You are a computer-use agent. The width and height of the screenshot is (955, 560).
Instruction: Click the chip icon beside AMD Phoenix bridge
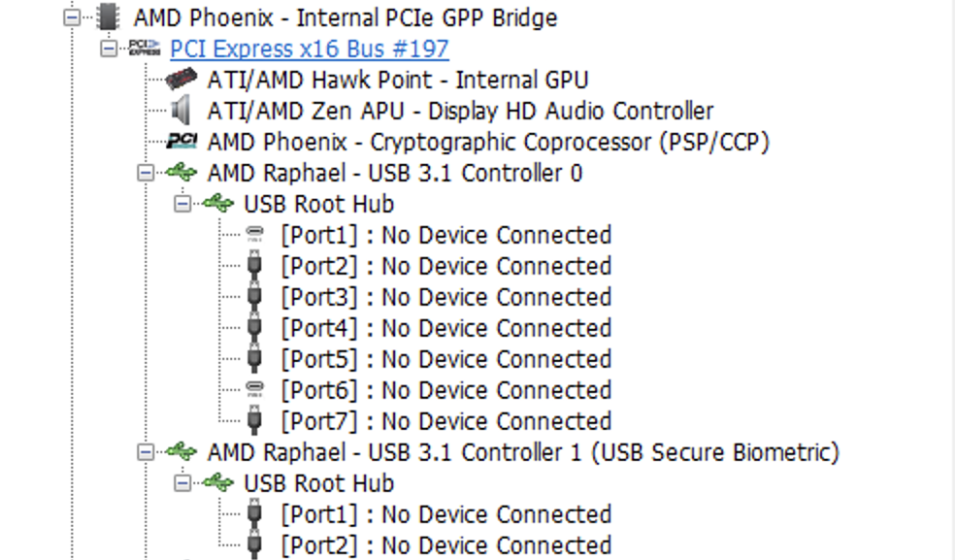click(109, 17)
